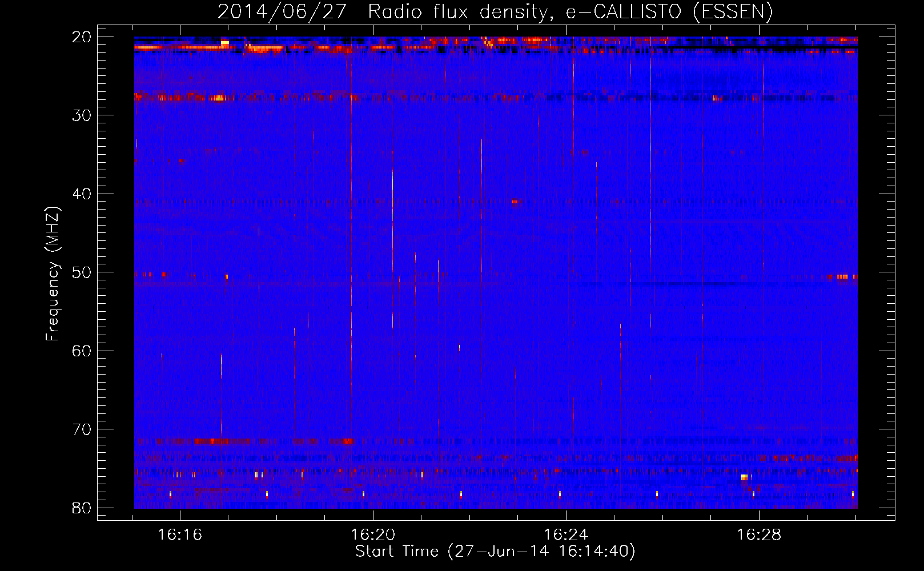Image resolution: width=924 pixels, height=571 pixels.
Task: Click the 16:16 time tick label
Action: (x=180, y=534)
